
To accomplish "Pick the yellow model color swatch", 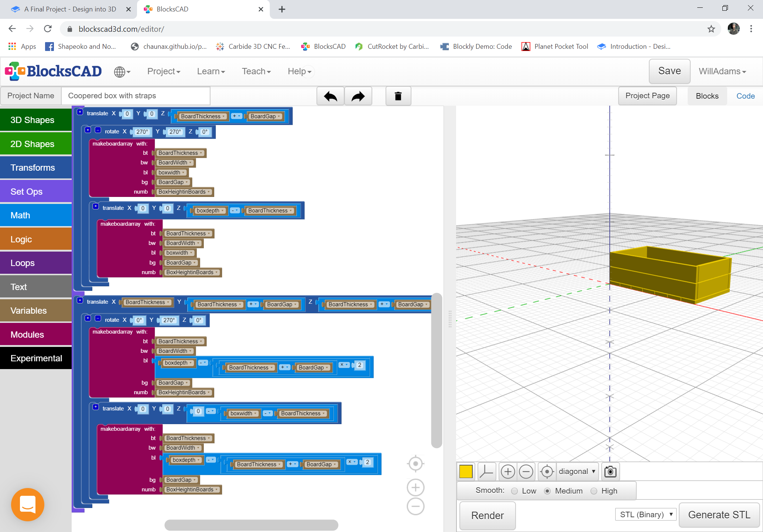I will [x=466, y=472].
